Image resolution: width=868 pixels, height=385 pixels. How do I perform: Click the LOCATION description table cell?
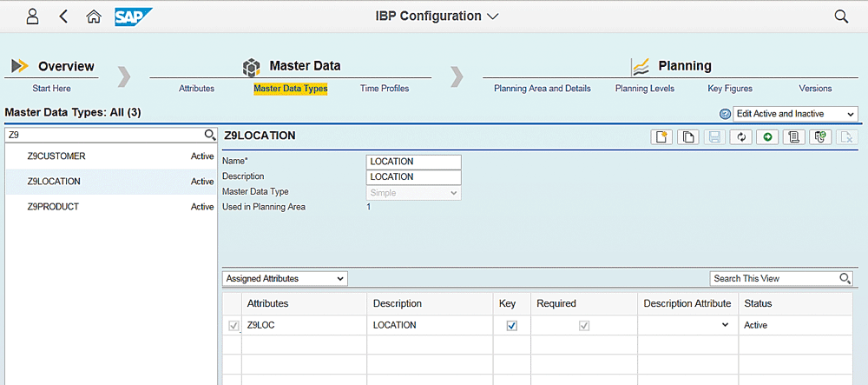pos(431,325)
